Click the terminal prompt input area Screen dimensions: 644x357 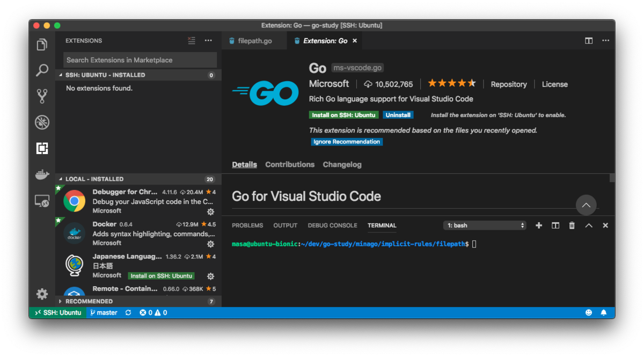pos(474,244)
